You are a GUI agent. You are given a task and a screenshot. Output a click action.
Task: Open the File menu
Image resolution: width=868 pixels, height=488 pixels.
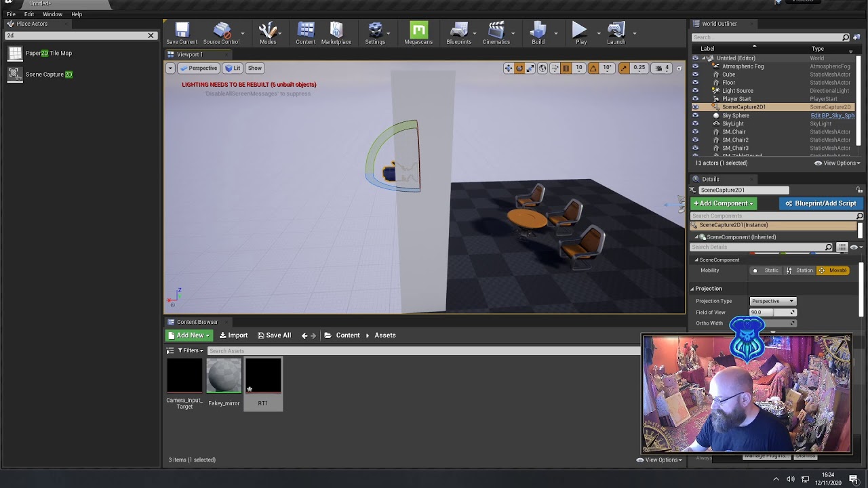pyautogui.click(x=11, y=14)
